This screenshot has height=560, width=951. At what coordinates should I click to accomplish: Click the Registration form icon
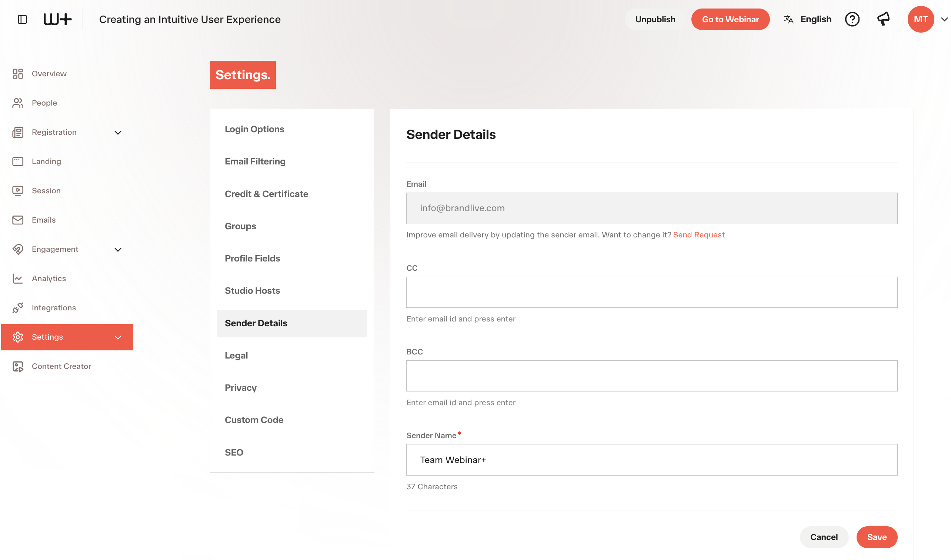point(18,132)
